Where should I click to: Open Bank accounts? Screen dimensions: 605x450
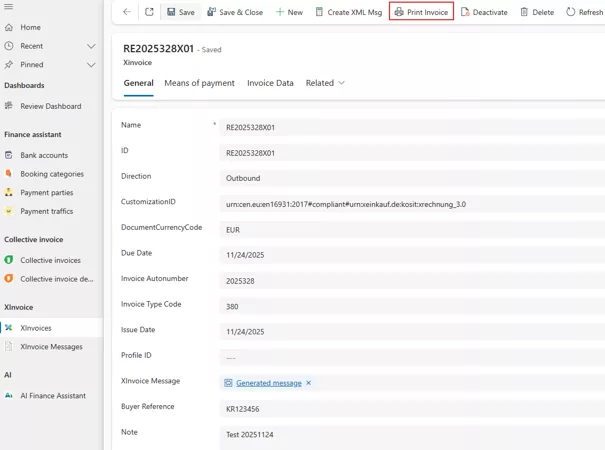click(x=44, y=155)
